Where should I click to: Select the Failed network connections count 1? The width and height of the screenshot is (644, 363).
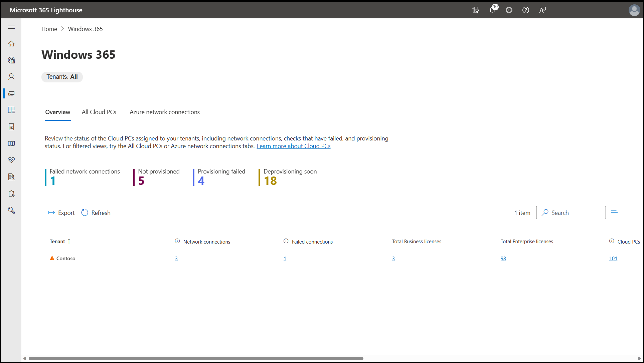point(53,181)
